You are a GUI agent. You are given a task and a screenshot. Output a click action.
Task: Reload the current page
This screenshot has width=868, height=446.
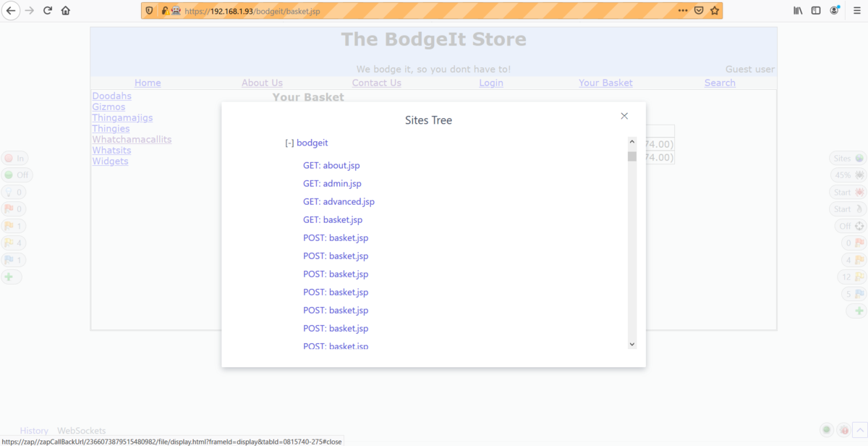pos(48,11)
